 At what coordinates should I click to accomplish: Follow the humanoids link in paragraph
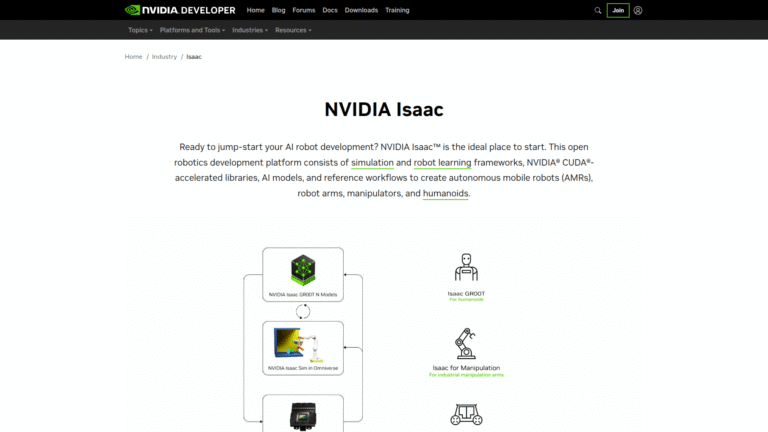[x=445, y=193]
